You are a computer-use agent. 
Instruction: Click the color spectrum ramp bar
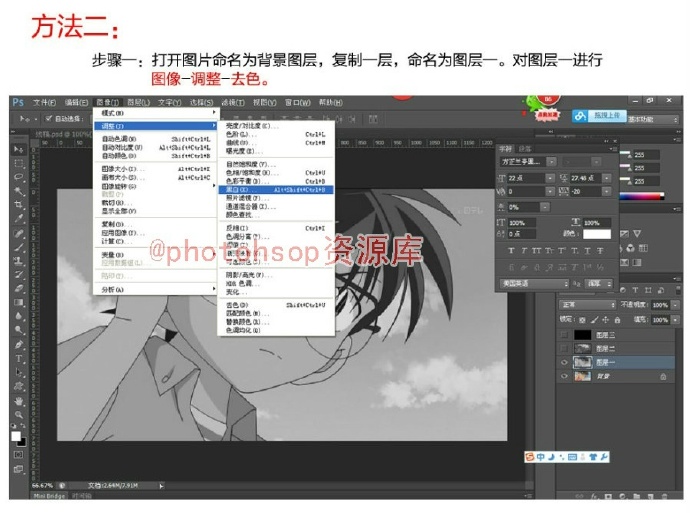[642, 196]
